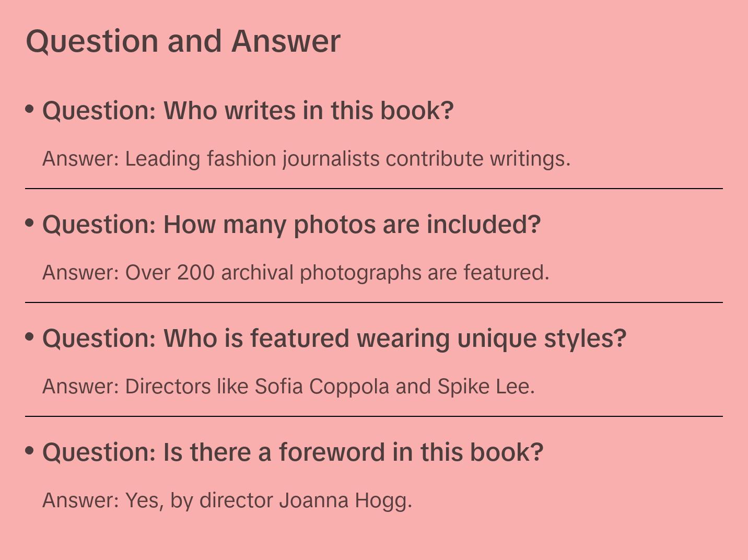Click the bullet beside the foreword question
This screenshot has width=748, height=560.
30,451
